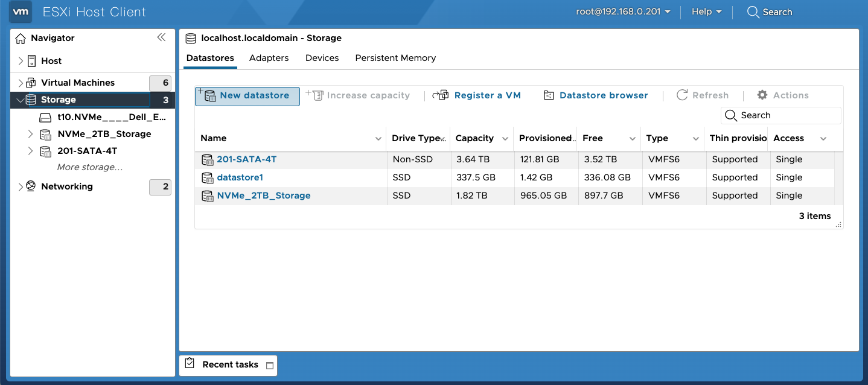Click the NVMe_2TB_Storage datastore icon in tree
868x385 pixels.
pos(45,134)
